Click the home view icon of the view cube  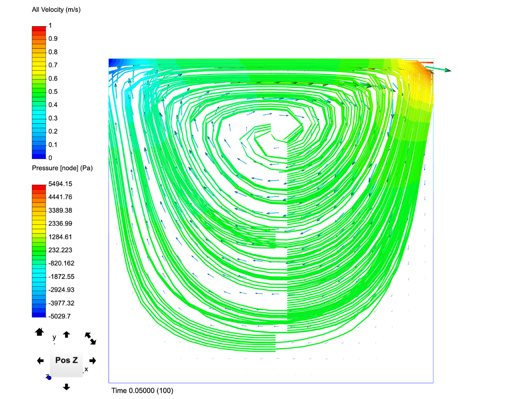click(40, 332)
